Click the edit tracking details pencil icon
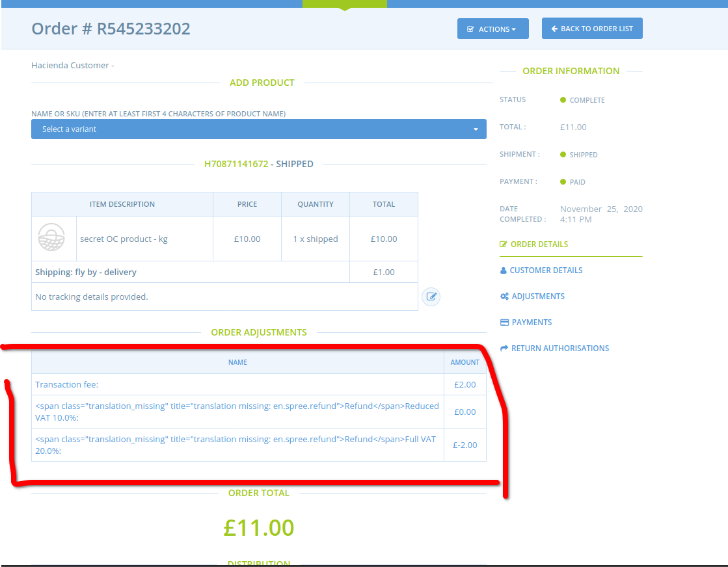Screen dimensions: 728x567 pyautogui.click(x=431, y=297)
